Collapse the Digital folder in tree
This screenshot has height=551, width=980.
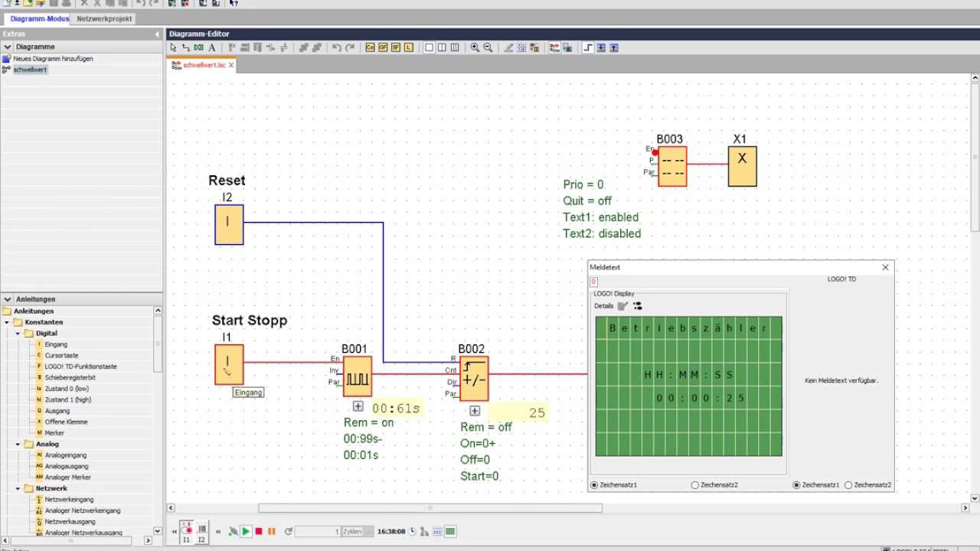(x=18, y=334)
